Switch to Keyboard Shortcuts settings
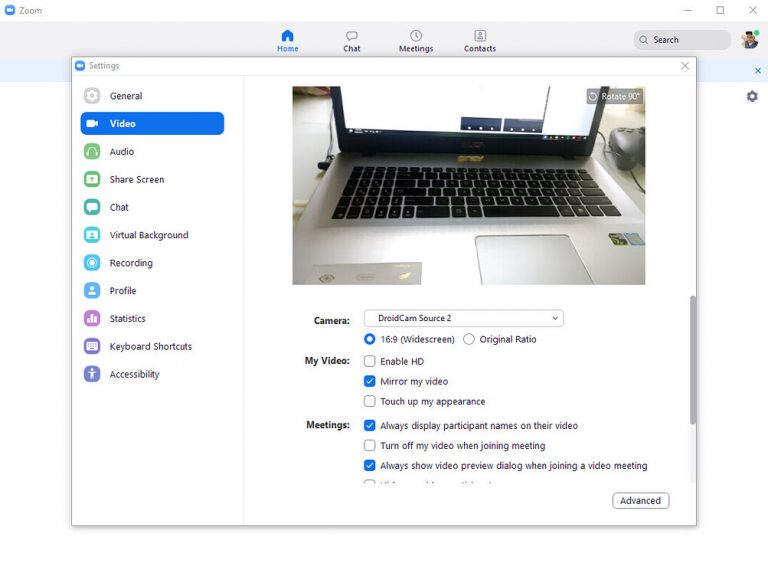 (x=150, y=346)
